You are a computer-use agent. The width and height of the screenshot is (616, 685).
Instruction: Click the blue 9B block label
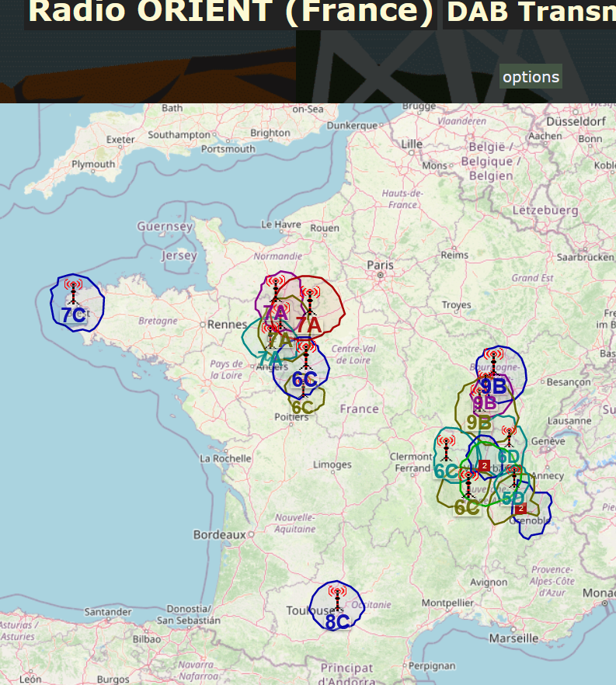coord(494,387)
